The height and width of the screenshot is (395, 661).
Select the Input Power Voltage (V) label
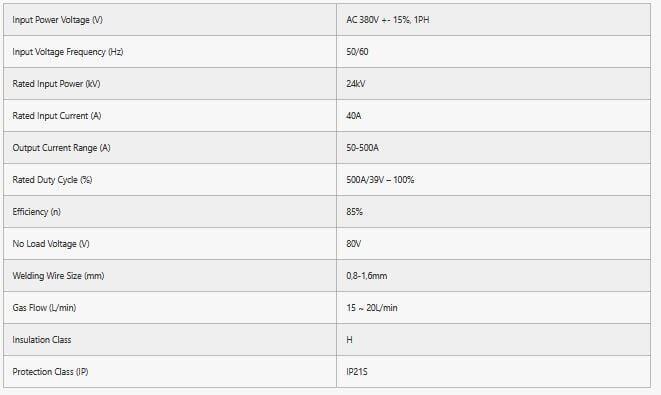pyautogui.click(x=57, y=20)
